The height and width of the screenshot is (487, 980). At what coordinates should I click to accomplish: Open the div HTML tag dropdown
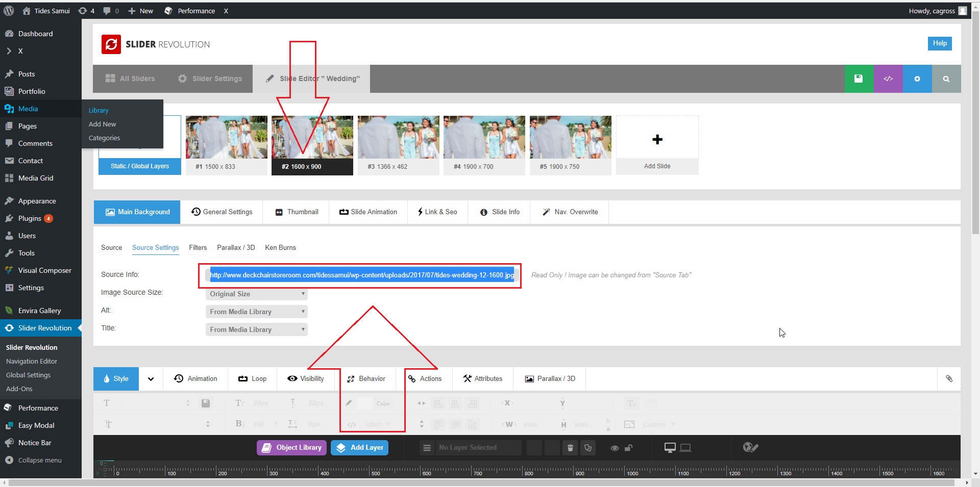[x=378, y=424]
